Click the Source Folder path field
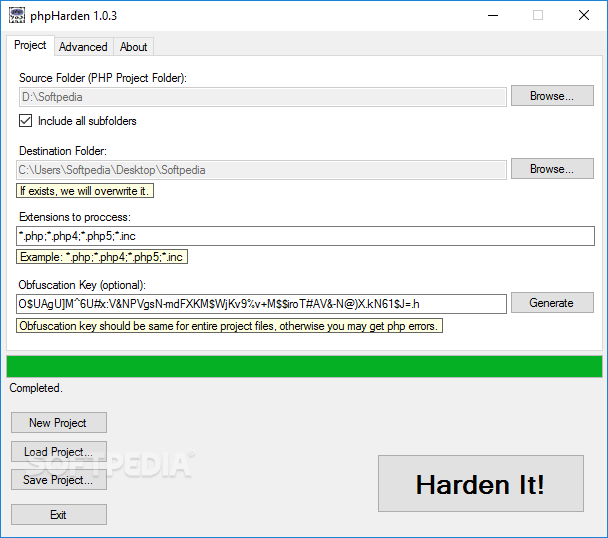 [x=263, y=97]
